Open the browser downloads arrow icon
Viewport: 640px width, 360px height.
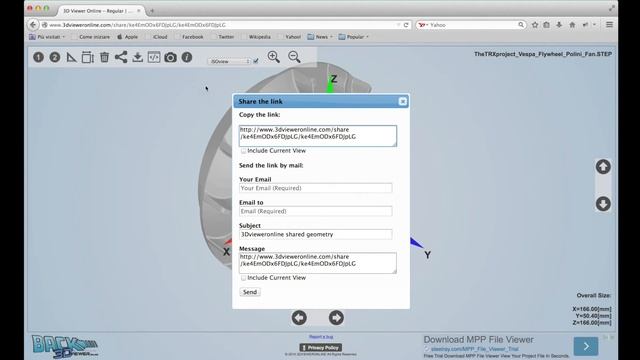(x=559, y=25)
